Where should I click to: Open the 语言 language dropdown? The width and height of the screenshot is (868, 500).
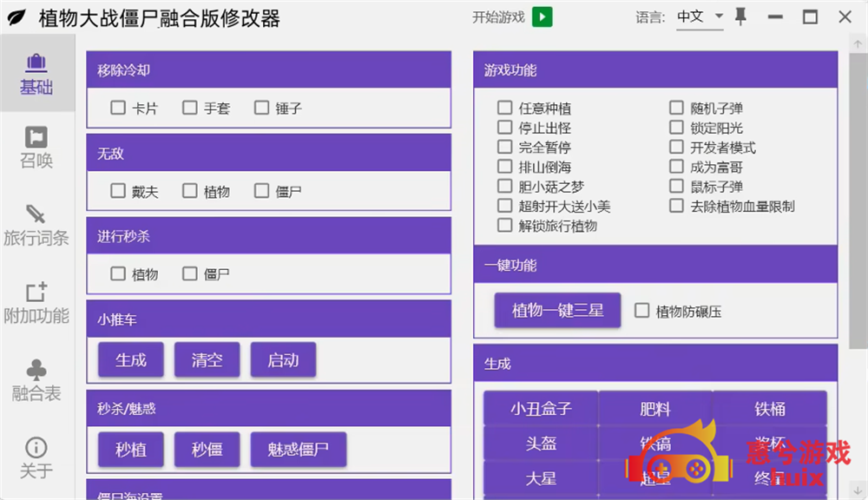700,17
